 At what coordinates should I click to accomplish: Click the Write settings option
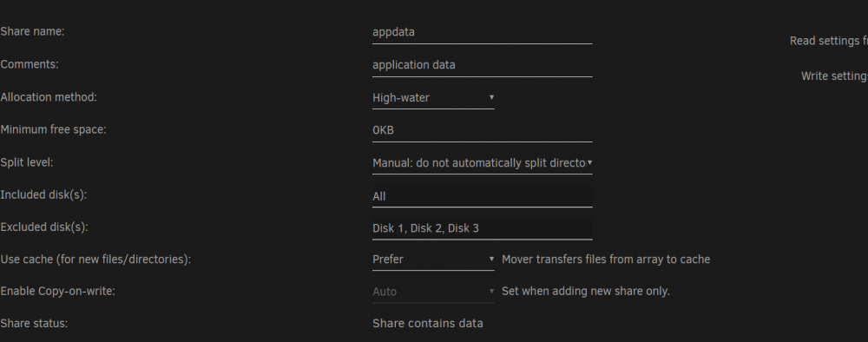coord(834,76)
